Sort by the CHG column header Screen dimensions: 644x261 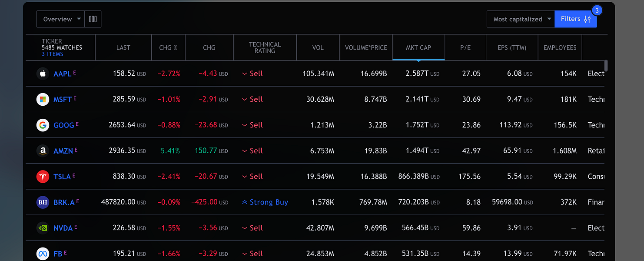pyautogui.click(x=209, y=47)
